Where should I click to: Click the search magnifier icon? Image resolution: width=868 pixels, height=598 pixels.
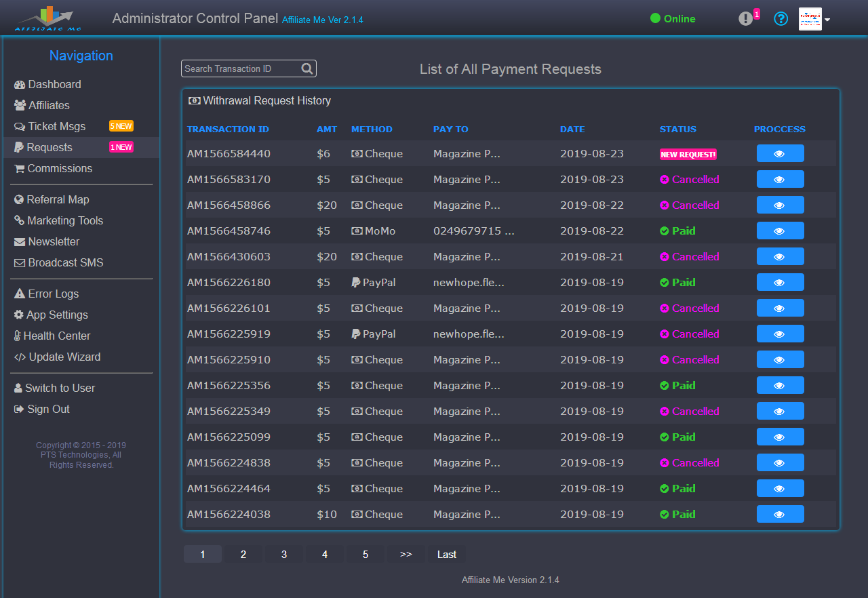(x=307, y=68)
